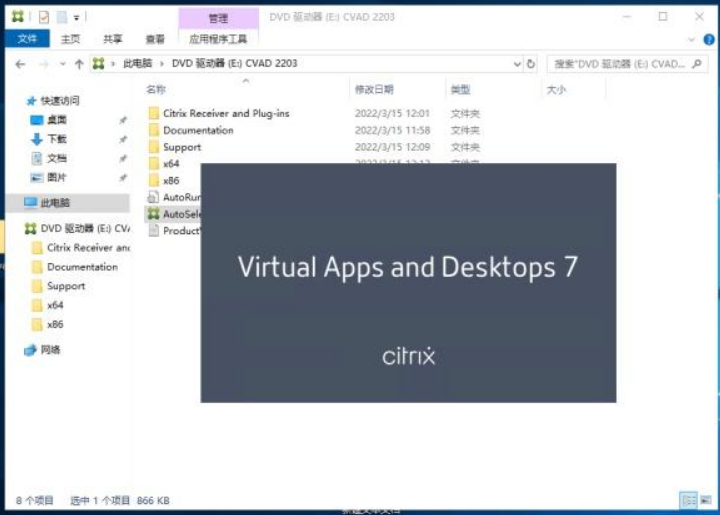Open 文档 in quick access
Viewport: 720px width, 515px height.
pyautogui.click(x=49, y=158)
